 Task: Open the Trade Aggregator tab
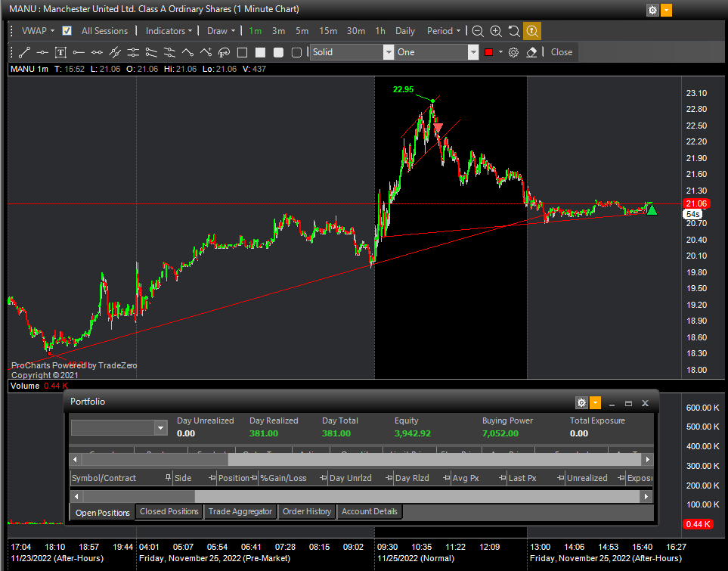[240, 511]
